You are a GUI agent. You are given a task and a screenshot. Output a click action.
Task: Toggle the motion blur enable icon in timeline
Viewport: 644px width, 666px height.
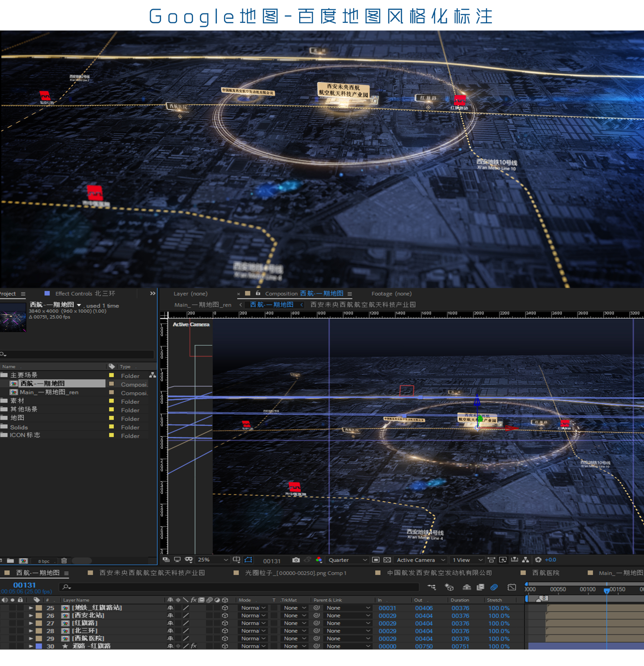click(x=494, y=587)
